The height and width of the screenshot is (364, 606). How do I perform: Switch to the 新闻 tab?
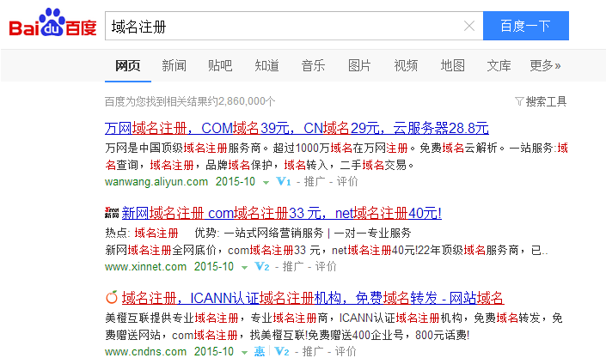tap(174, 65)
